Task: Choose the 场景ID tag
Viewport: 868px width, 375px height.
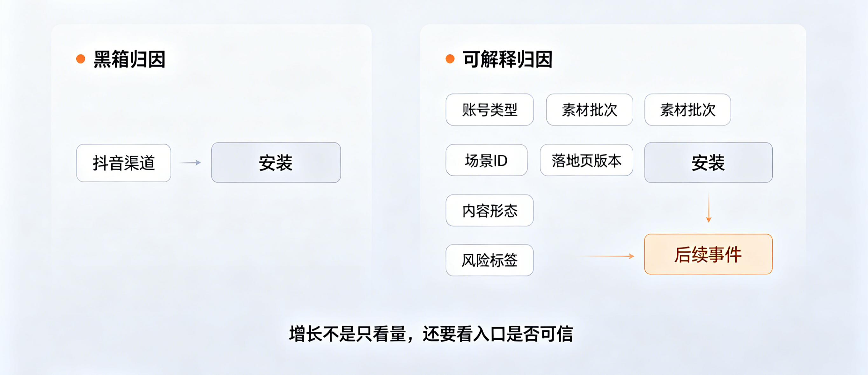Action: point(486,160)
